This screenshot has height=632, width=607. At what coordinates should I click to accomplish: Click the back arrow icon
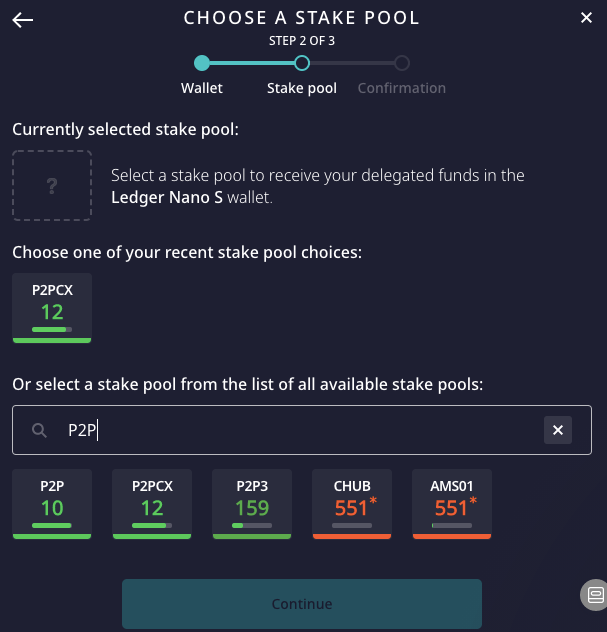[23, 19]
